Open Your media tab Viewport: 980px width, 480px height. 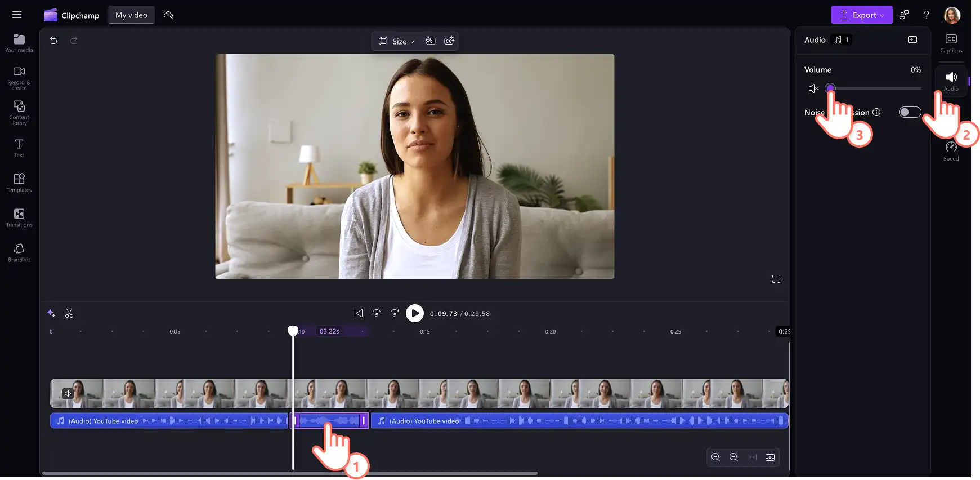tap(19, 43)
